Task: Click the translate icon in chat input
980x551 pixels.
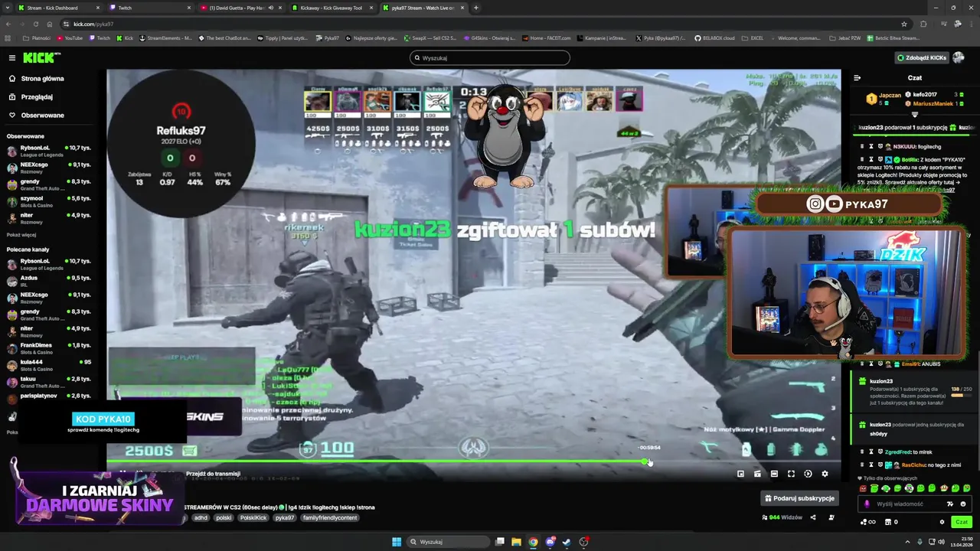Action: [950, 504]
